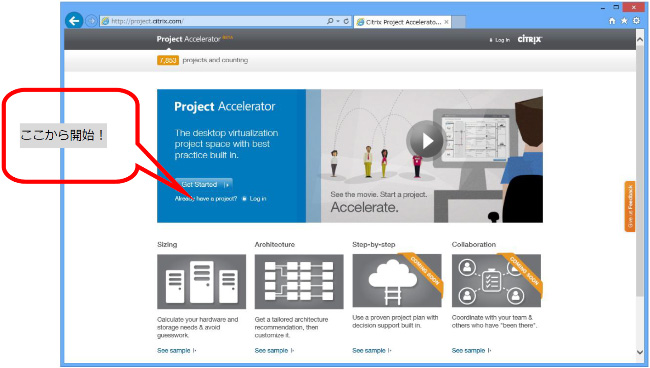Image resolution: width=650 pixels, height=368 pixels.
Task: Expand the address bar search dropdown arrow
Action: [x=338, y=21]
